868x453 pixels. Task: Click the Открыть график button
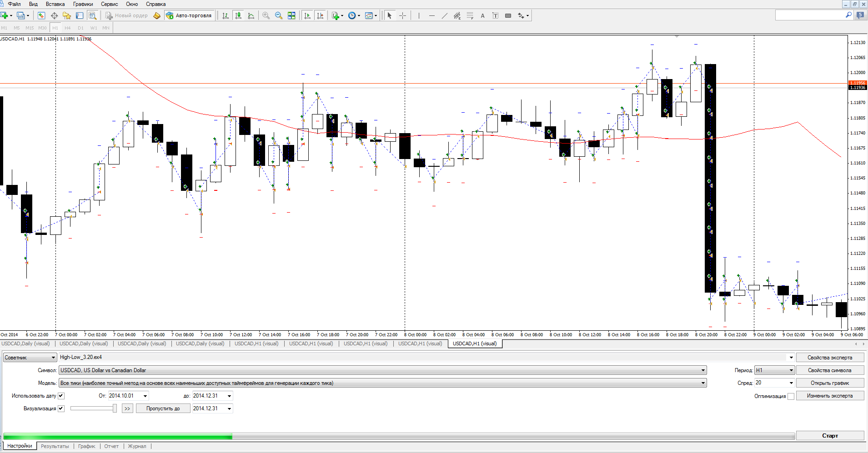(x=830, y=383)
